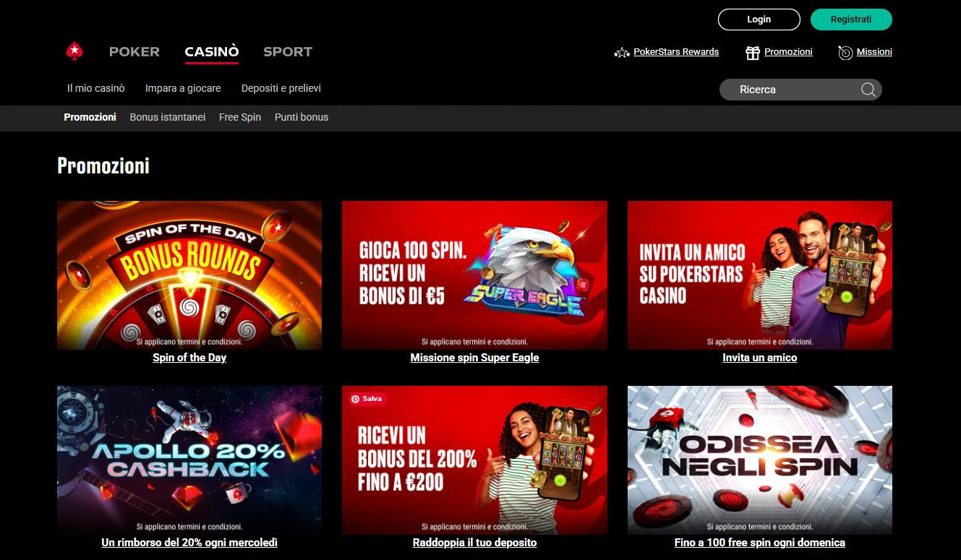Open the Spin of the Day link
This screenshot has width=961, height=560.
coord(189,358)
